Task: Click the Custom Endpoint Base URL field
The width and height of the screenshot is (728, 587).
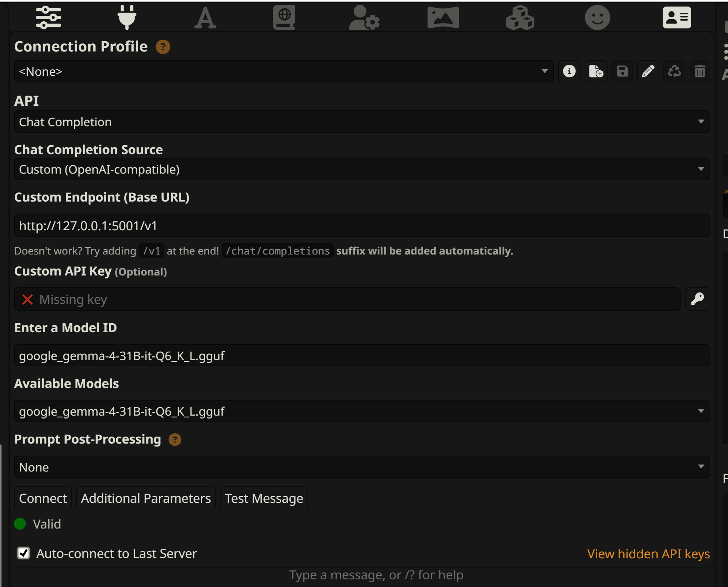Action: 362,225
